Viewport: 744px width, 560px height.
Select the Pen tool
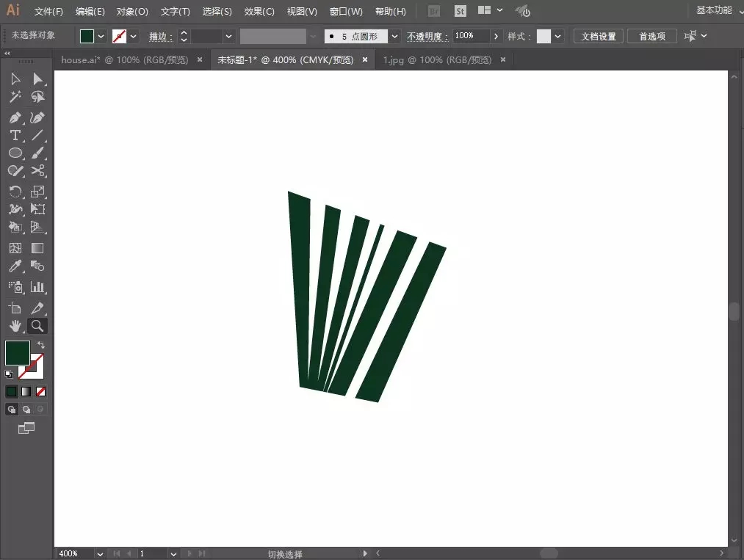(15, 117)
